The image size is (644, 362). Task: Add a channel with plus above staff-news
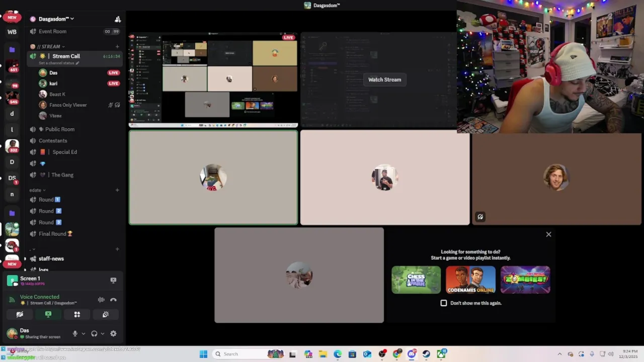(117, 249)
